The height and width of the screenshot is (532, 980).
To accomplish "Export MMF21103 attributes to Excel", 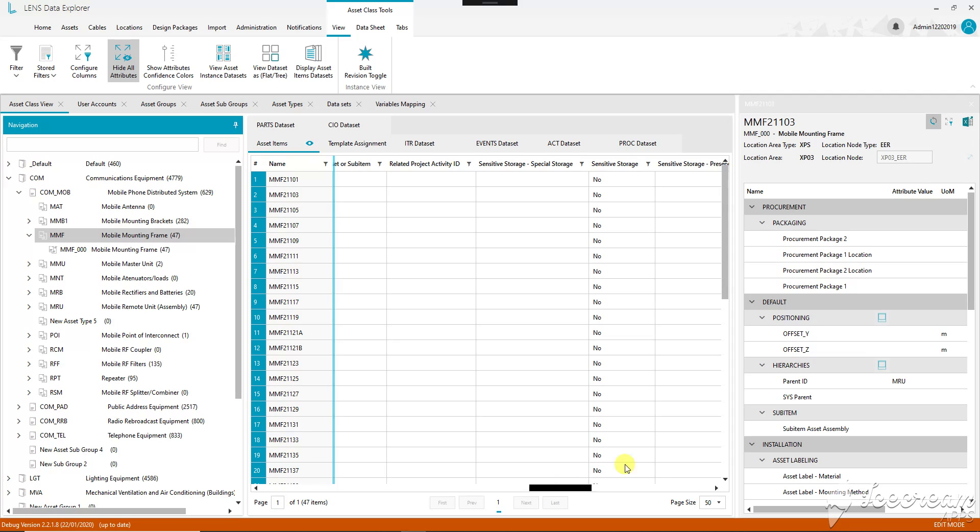I will click(x=967, y=122).
